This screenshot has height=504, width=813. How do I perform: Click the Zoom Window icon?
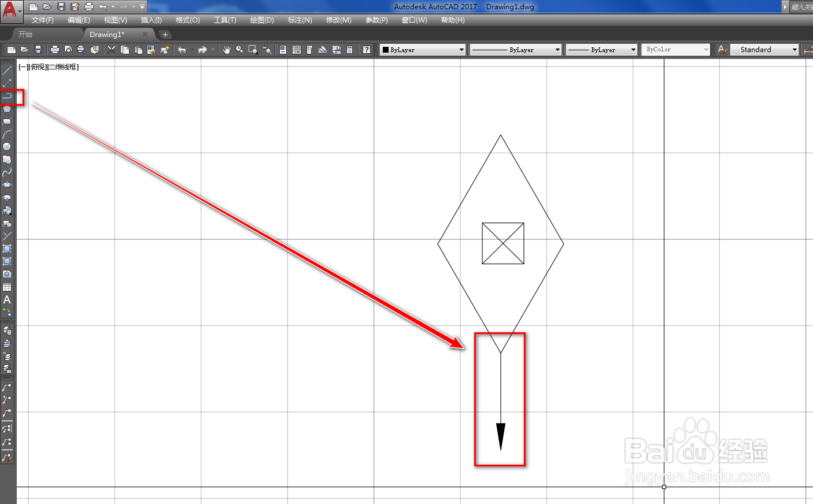click(x=253, y=50)
